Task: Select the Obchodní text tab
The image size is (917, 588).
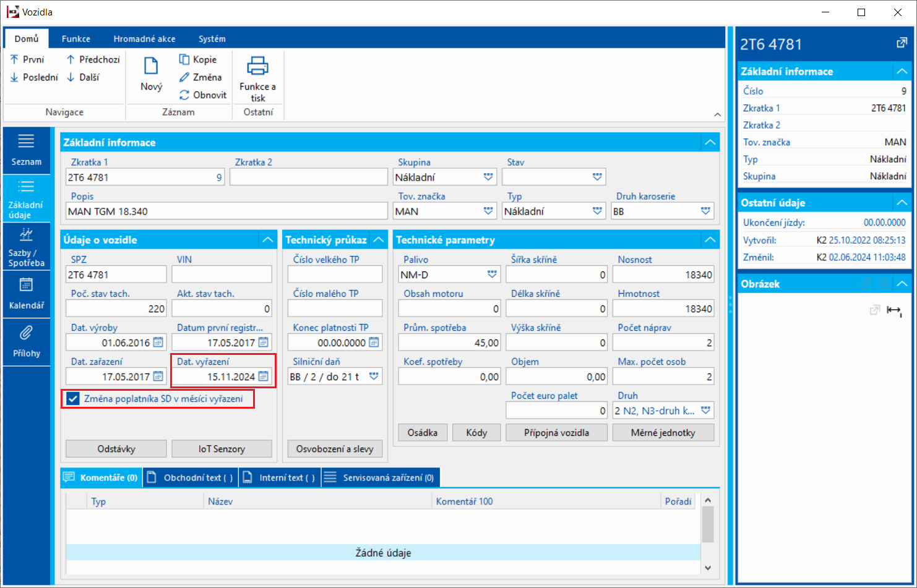Action: click(x=191, y=477)
